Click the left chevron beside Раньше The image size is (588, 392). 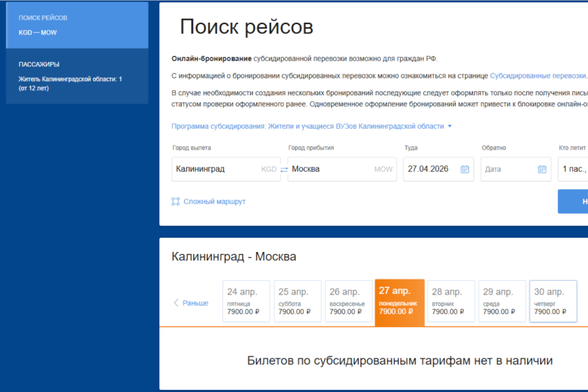pyautogui.click(x=176, y=303)
